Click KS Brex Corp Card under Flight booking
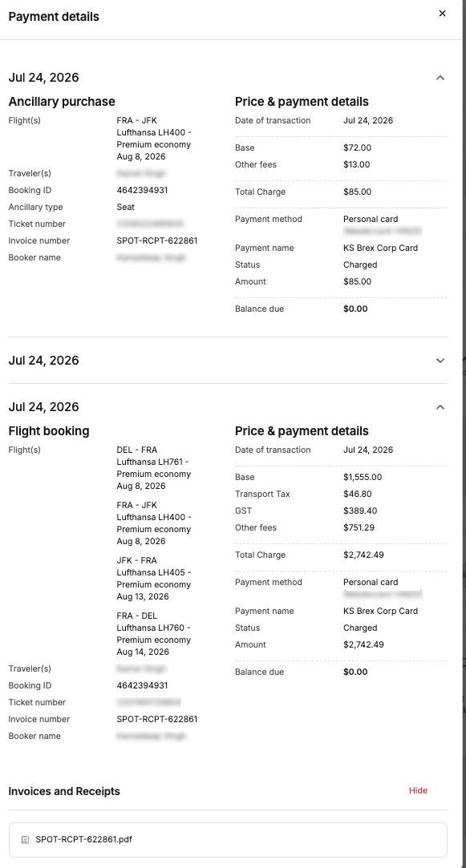 [381, 612]
